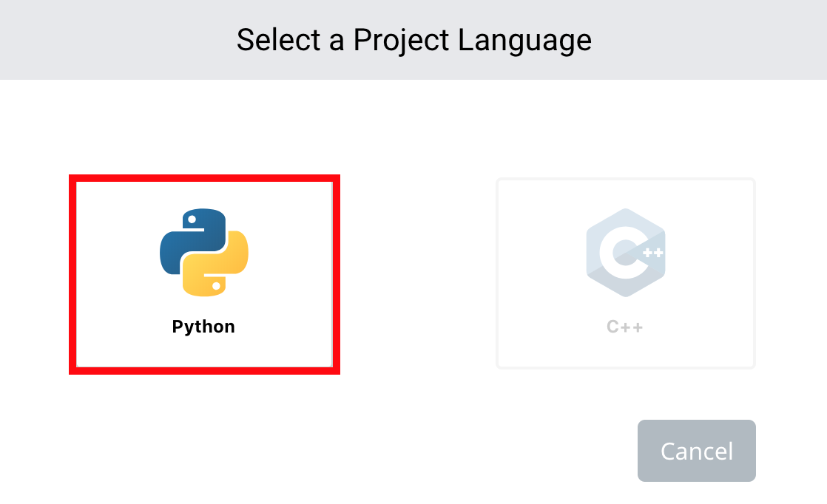This screenshot has height=504, width=827.
Task: Click the greyed-out "C++" text label
Action: pos(625,327)
